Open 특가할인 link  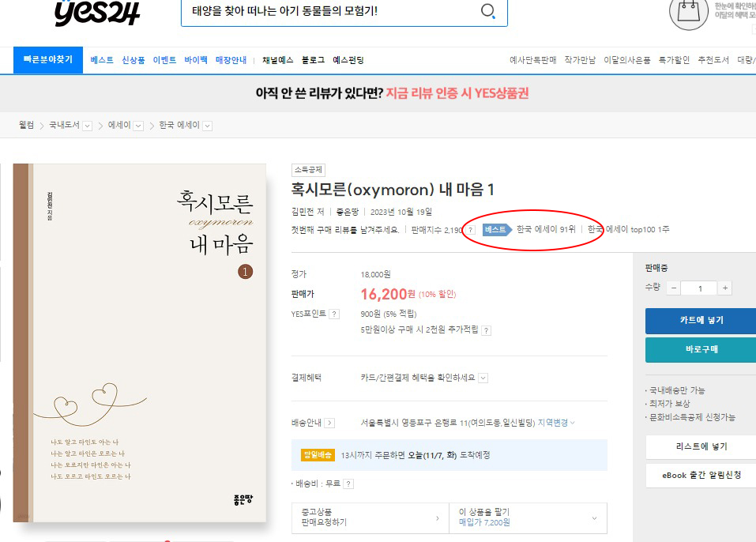pyautogui.click(x=674, y=60)
